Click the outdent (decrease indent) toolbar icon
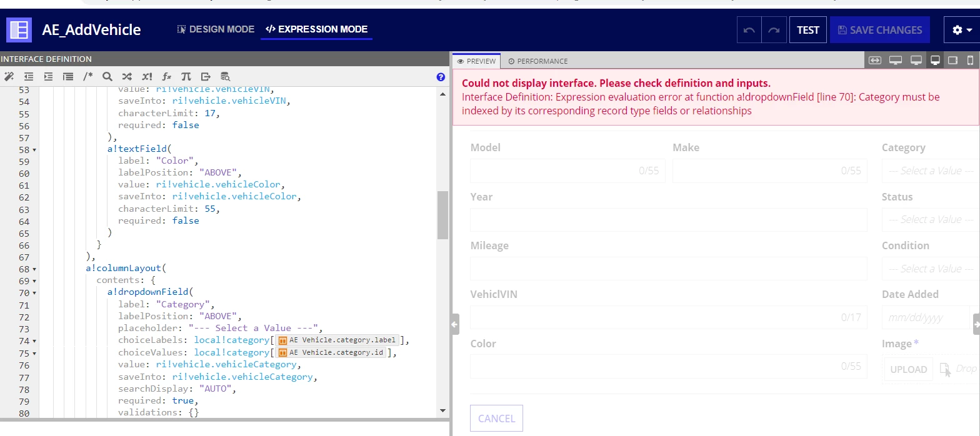The height and width of the screenshot is (436, 980). point(29,77)
